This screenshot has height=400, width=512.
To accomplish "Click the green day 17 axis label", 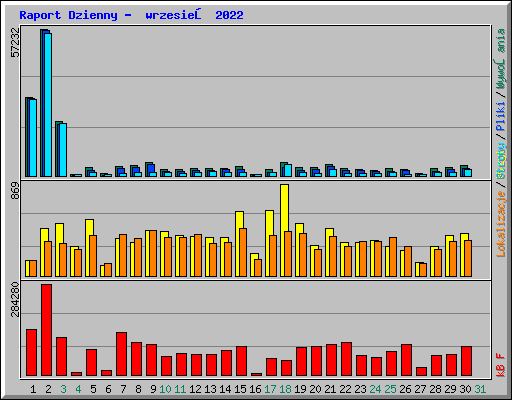I will click(x=270, y=389).
